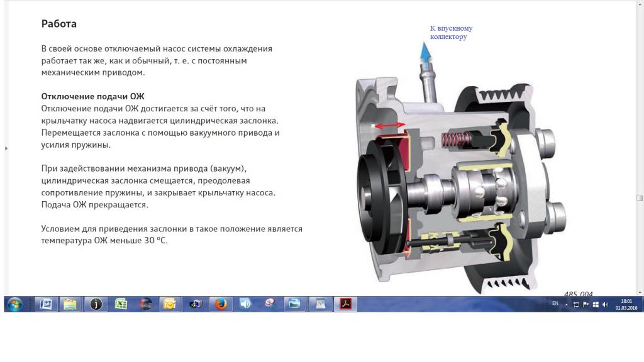Image resolution: width=644 pixels, height=362 pixels.
Task: Open the network computers icon on taskbar
Action: click(x=196, y=304)
